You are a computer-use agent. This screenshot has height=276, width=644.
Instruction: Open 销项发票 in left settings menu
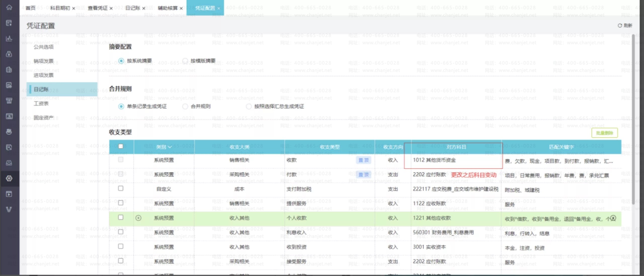[44, 61]
